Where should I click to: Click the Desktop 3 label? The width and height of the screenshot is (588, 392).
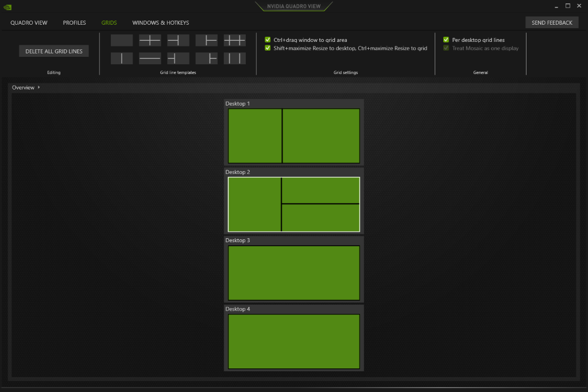pos(237,240)
